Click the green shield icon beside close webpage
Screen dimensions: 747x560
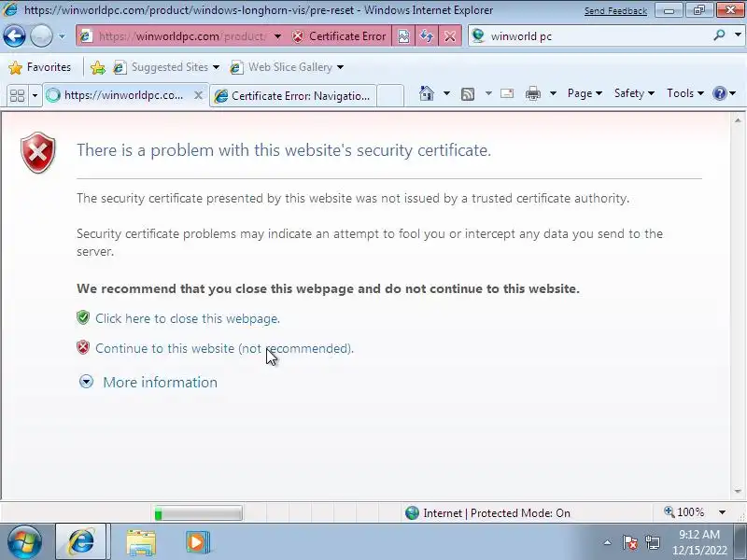coord(83,317)
